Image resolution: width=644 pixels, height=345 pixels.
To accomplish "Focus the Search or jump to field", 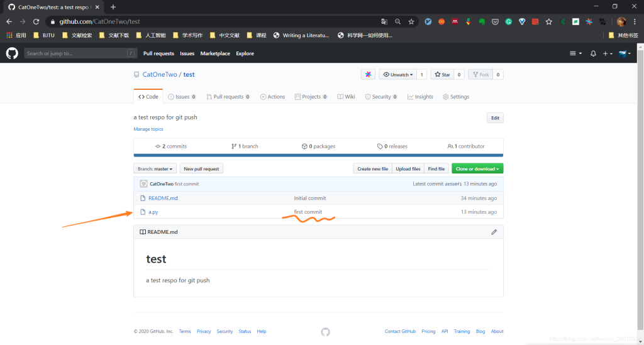I will point(80,53).
